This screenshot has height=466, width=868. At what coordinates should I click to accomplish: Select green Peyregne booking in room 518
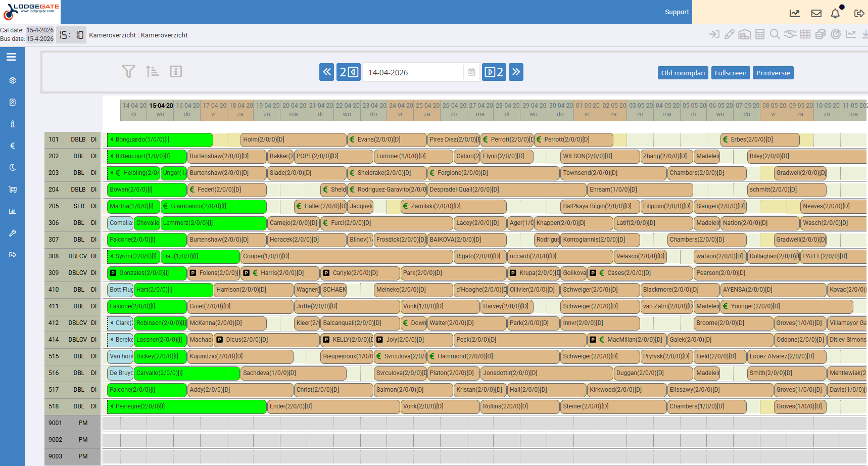coord(187,406)
